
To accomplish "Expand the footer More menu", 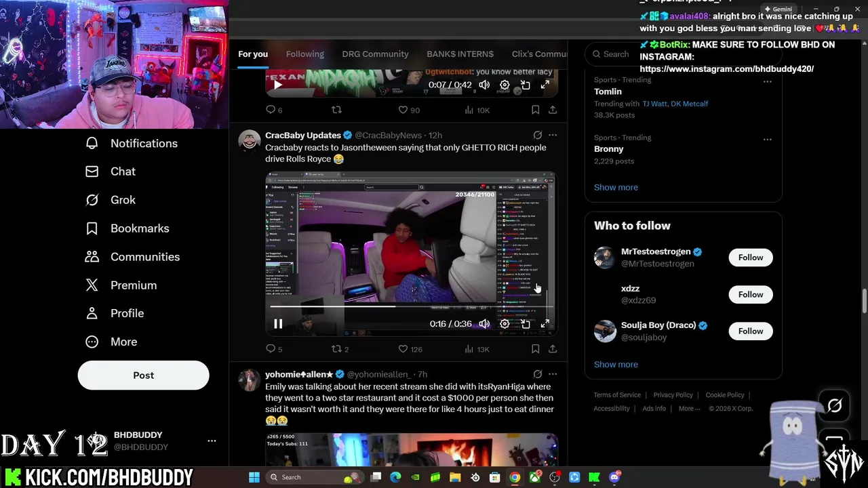I will 690,409.
